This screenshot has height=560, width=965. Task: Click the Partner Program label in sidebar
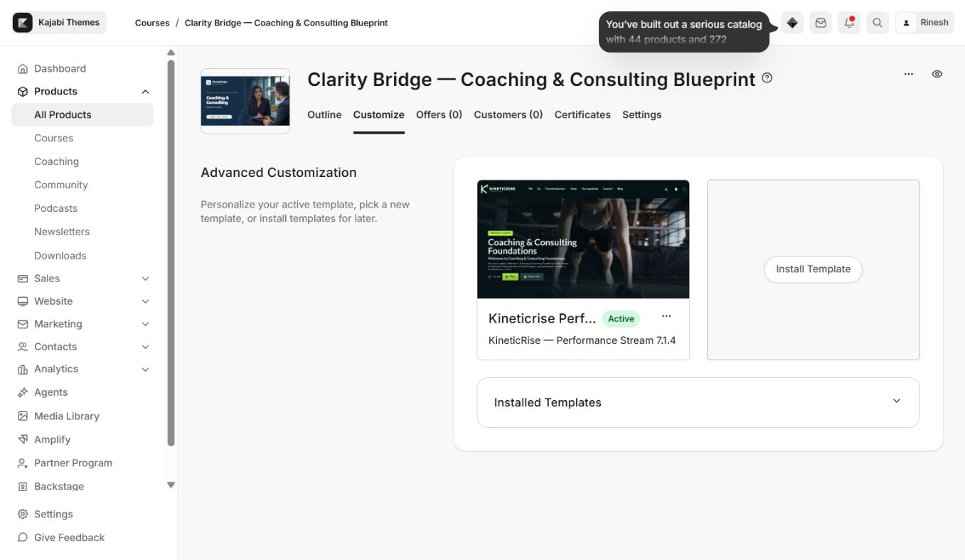tap(73, 463)
